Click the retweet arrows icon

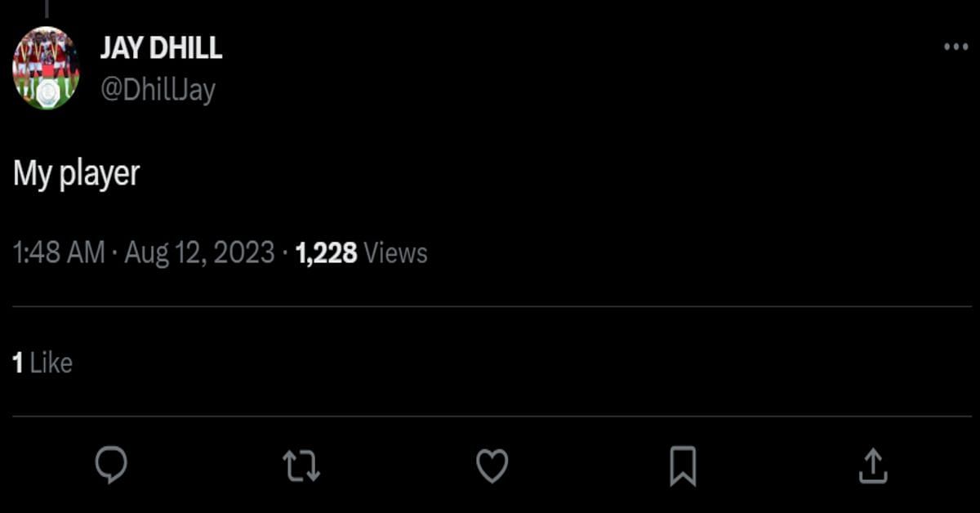point(301,466)
